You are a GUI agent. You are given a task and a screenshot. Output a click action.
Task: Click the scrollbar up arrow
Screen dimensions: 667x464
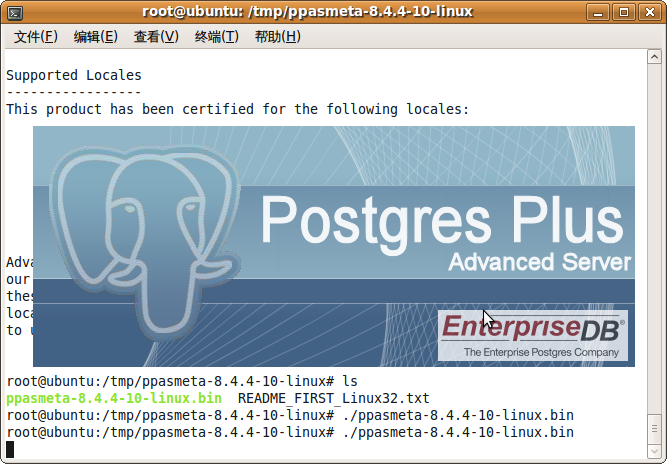tap(654, 57)
